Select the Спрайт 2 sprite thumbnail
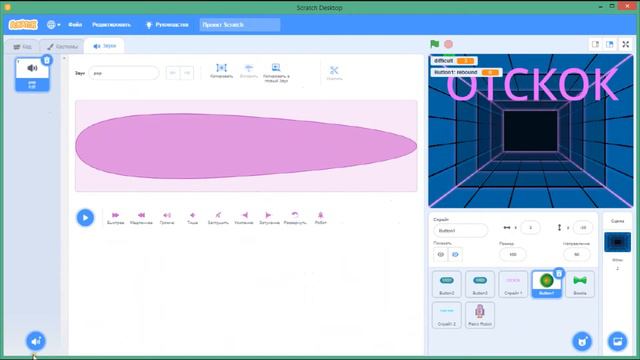The image size is (640, 360). [x=447, y=315]
